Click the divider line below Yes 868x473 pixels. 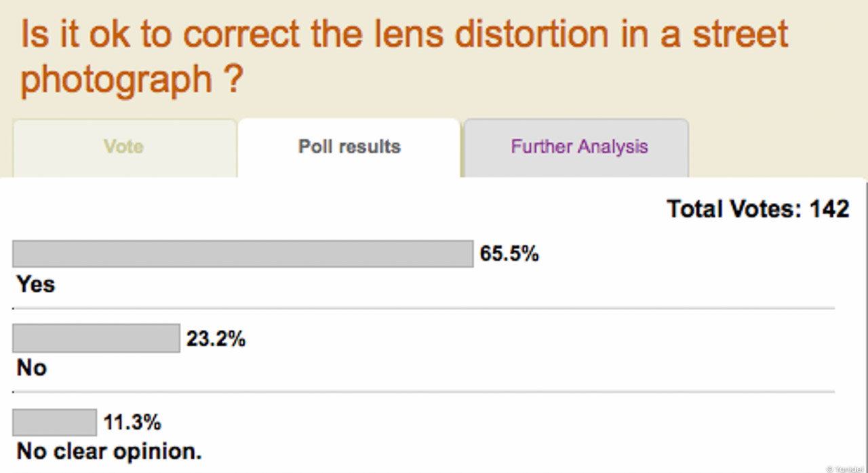click(425, 308)
